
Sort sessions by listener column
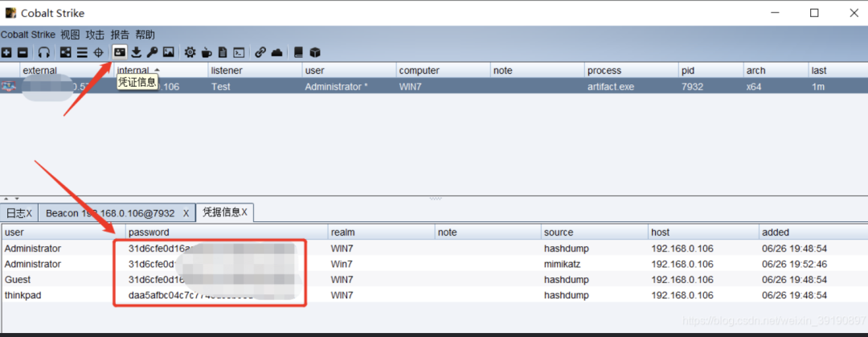point(256,71)
